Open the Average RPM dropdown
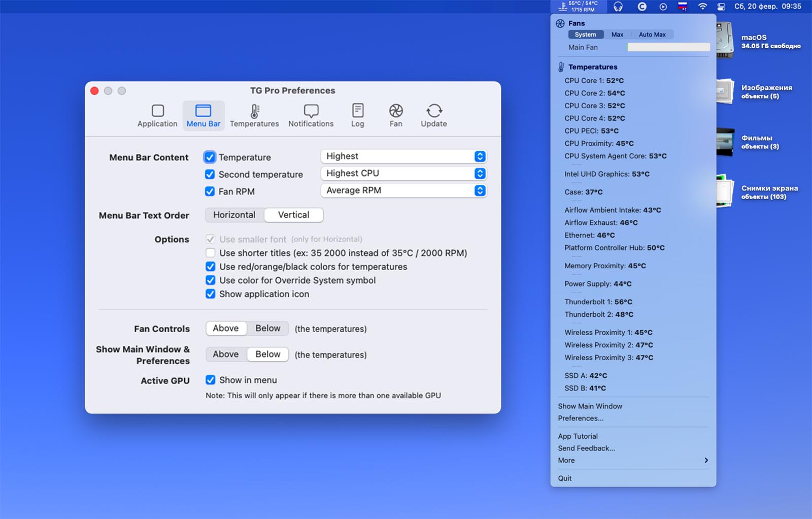 pyautogui.click(x=403, y=190)
